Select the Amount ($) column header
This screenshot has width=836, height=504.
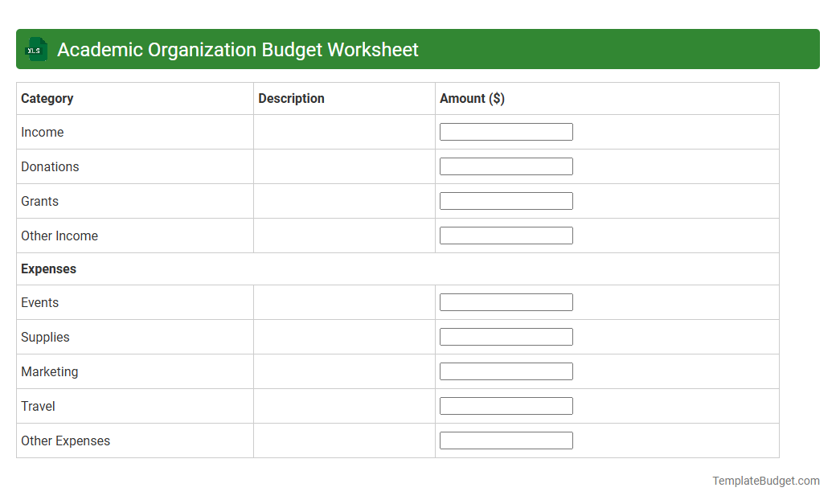click(472, 98)
